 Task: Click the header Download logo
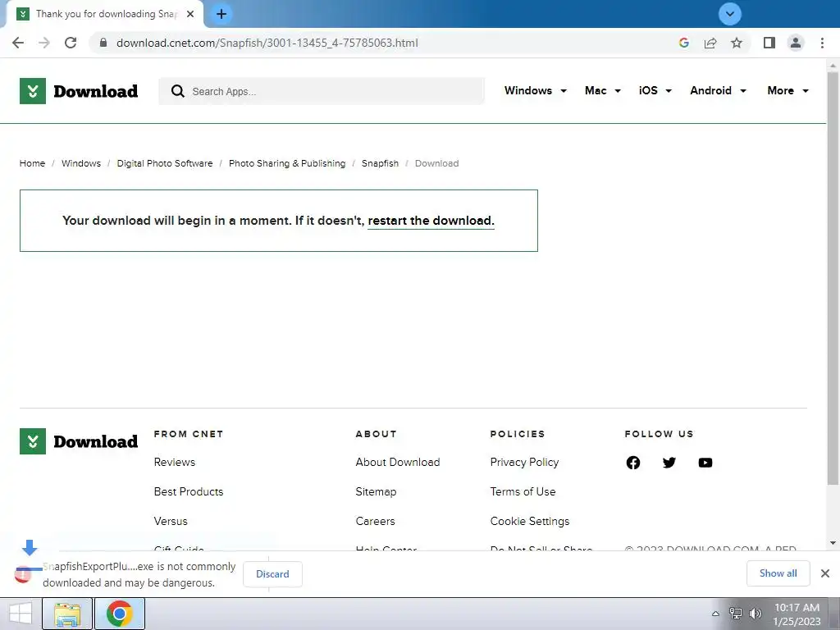point(79,91)
